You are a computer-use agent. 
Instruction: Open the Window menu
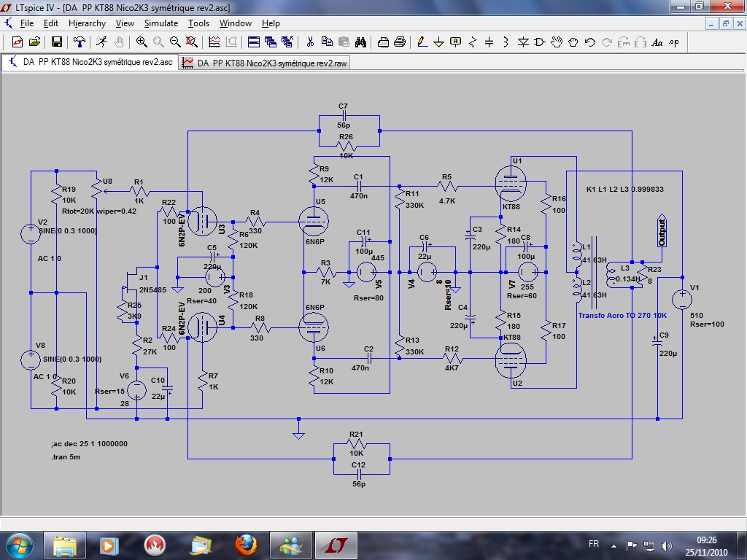[x=236, y=23]
